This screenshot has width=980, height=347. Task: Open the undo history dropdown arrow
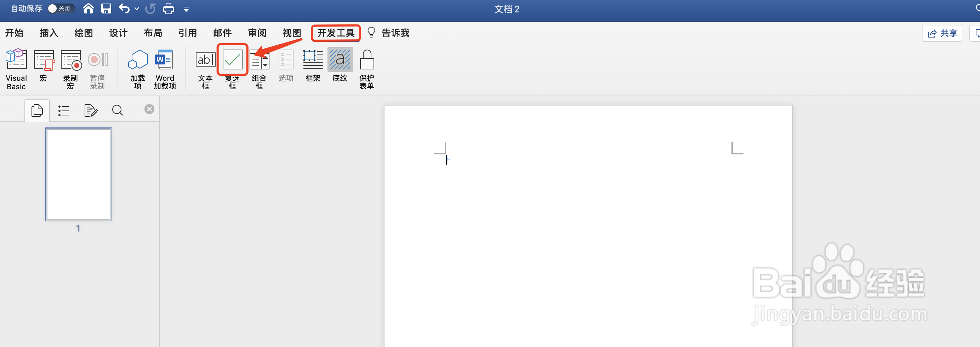pyautogui.click(x=137, y=9)
